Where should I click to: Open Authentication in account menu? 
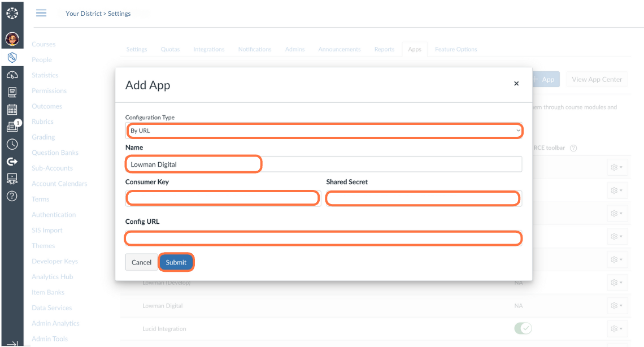click(x=54, y=215)
